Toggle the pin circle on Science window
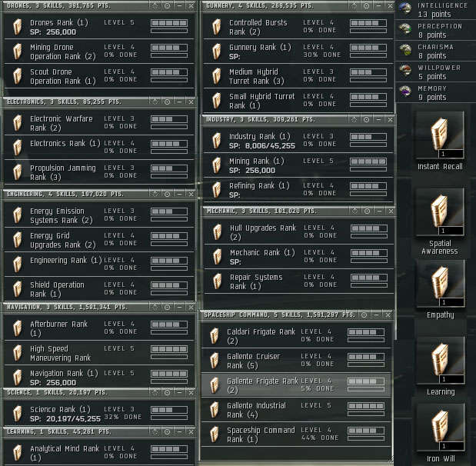Image resolution: width=476 pixels, height=466 pixels. (x=168, y=392)
